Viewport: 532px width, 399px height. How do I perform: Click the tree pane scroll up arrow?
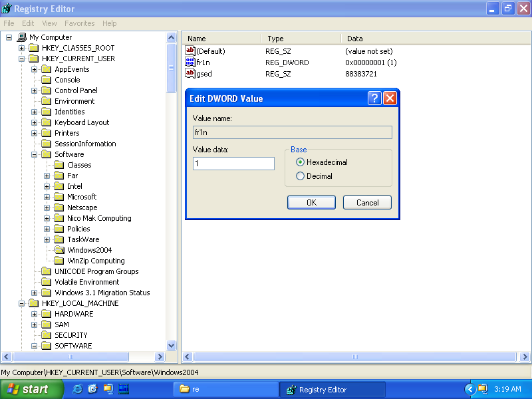[x=172, y=37]
